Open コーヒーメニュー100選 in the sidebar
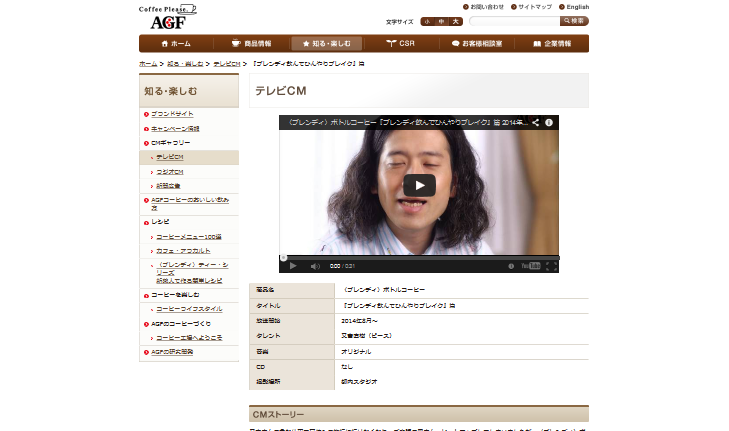729x431 pixels. click(189, 237)
